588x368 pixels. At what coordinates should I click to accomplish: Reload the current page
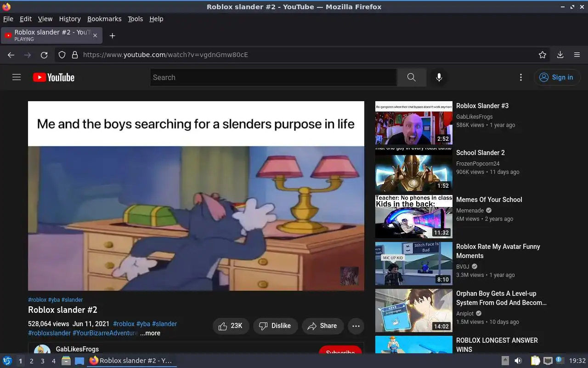(44, 55)
